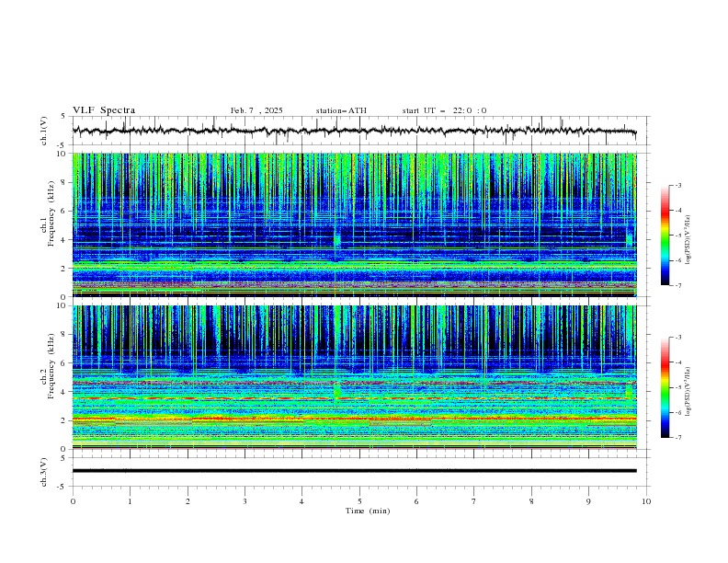Click the ch.1 Frequency (kHz) axis label
The image size is (728, 563).
(48, 214)
